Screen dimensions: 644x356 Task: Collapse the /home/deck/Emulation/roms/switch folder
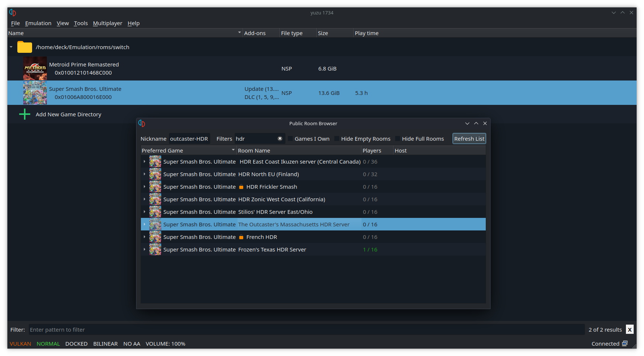[x=11, y=47]
